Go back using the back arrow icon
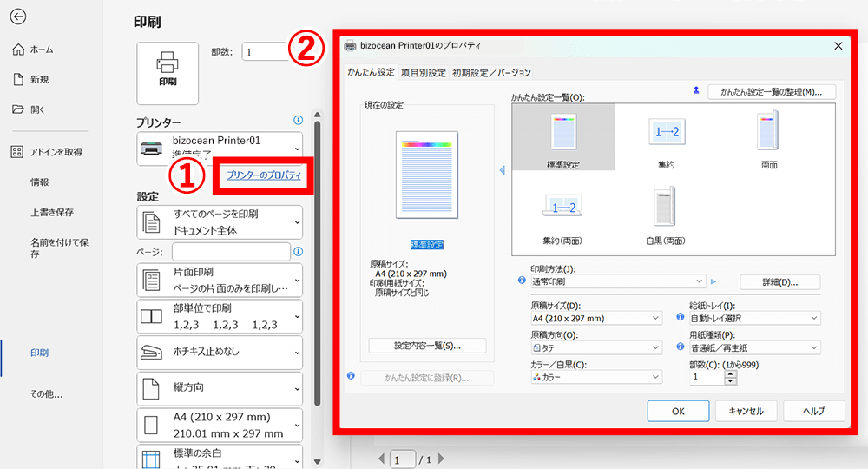 (x=18, y=17)
